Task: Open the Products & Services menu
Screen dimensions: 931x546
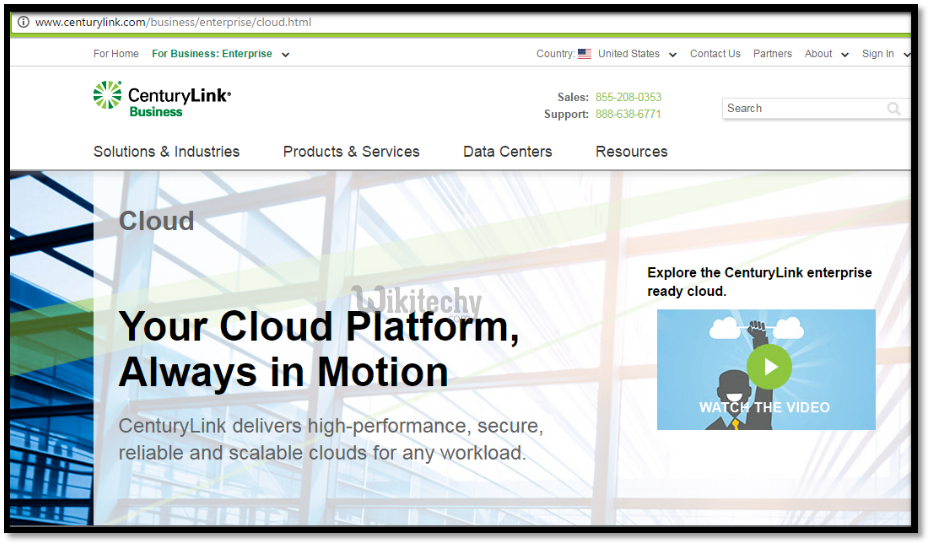Action: (x=352, y=152)
